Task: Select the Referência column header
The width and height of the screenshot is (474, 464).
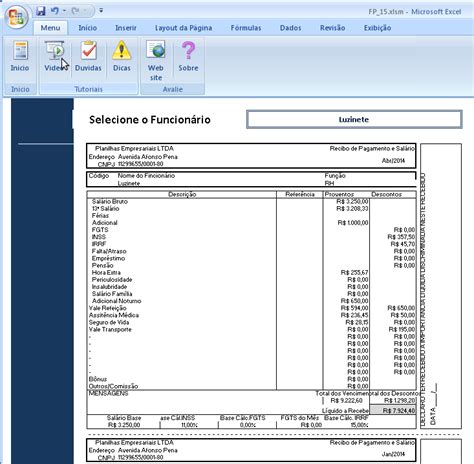Action: click(x=300, y=194)
